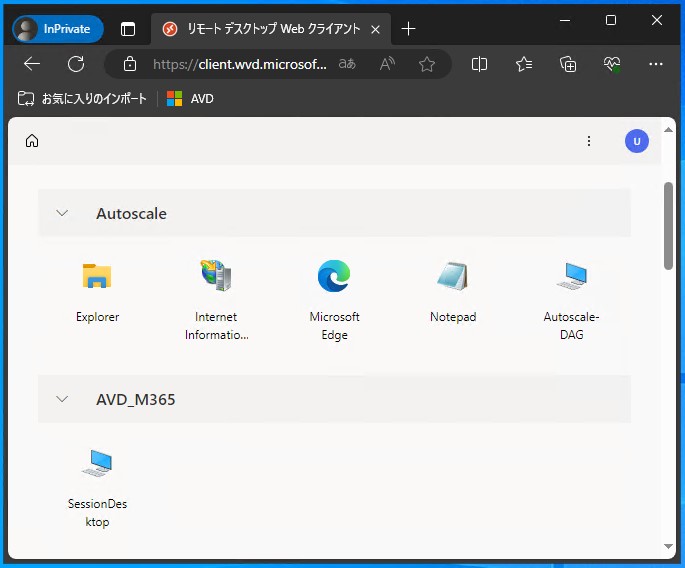The width and height of the screenshot is (685, 568).
Task: Open the Favorites list
Action: click(524, 64)
